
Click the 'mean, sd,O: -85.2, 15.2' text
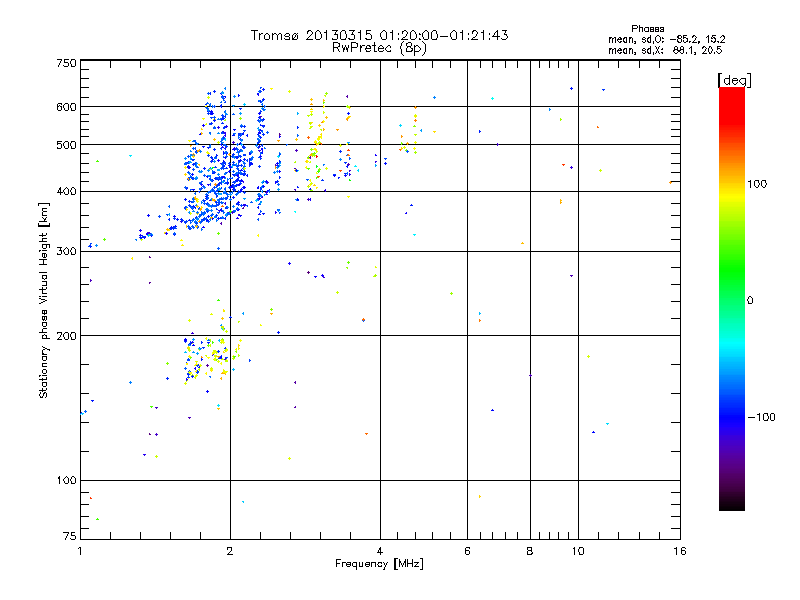pos(666,39)
